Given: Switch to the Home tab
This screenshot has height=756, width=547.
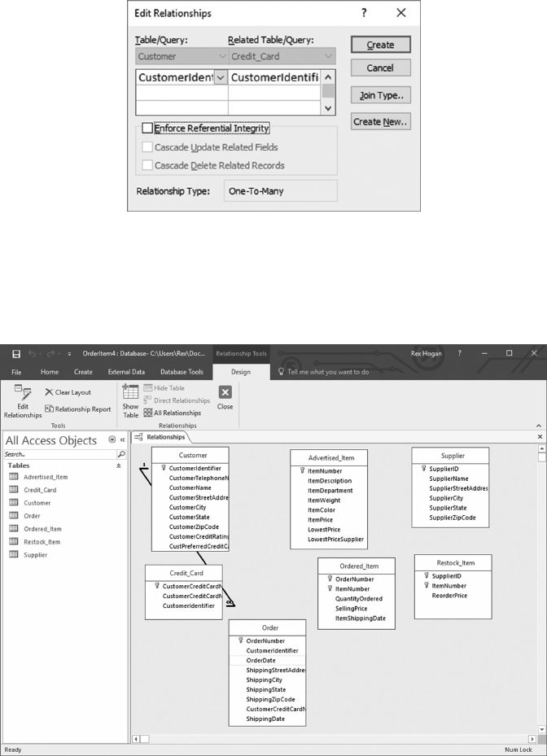Looking at the screenshot, I should (50, 372).
